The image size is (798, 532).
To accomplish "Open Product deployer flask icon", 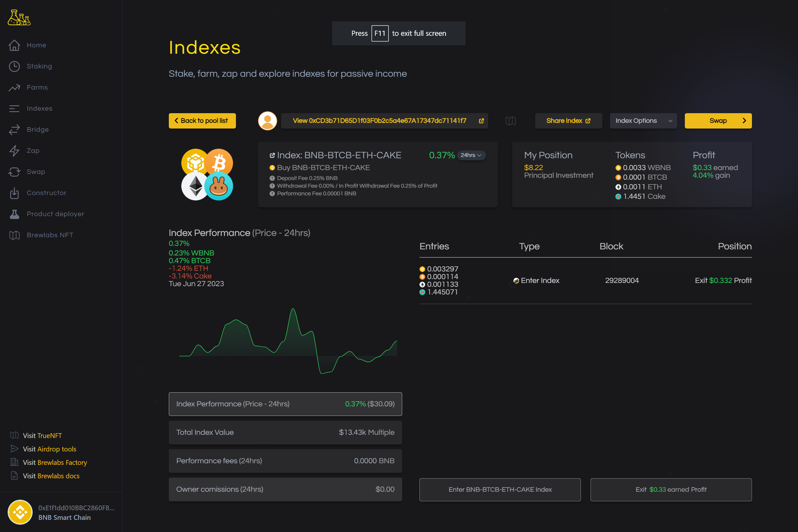I will coord(14,214).
